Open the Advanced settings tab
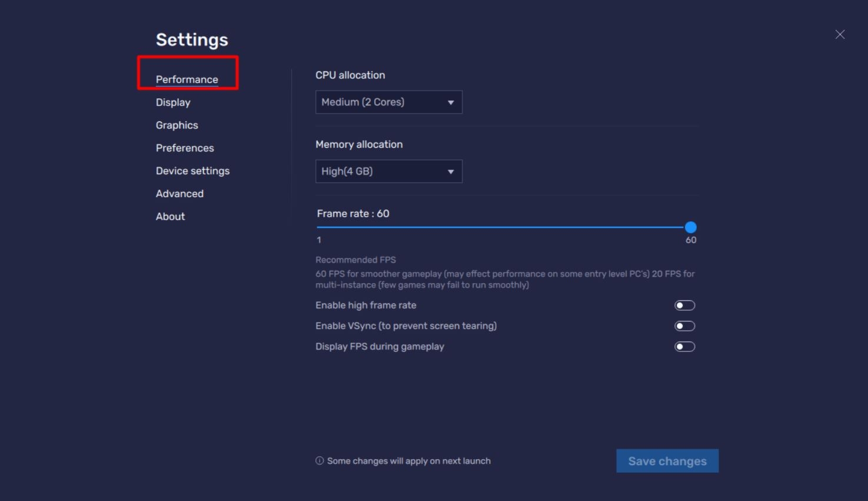This screenshot has width=868, height=501. (x=179, y=194)
